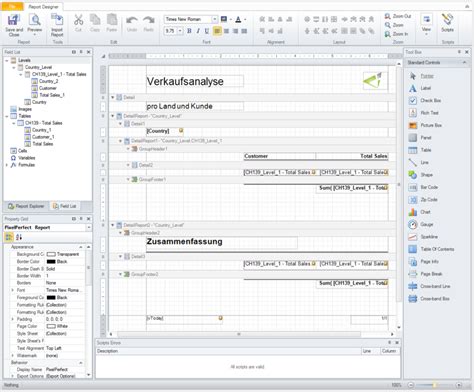This screenshot has height=392, width=474.
Task: Enable left text alignment button
Action: pyautogui.click(x=217, y=31)
